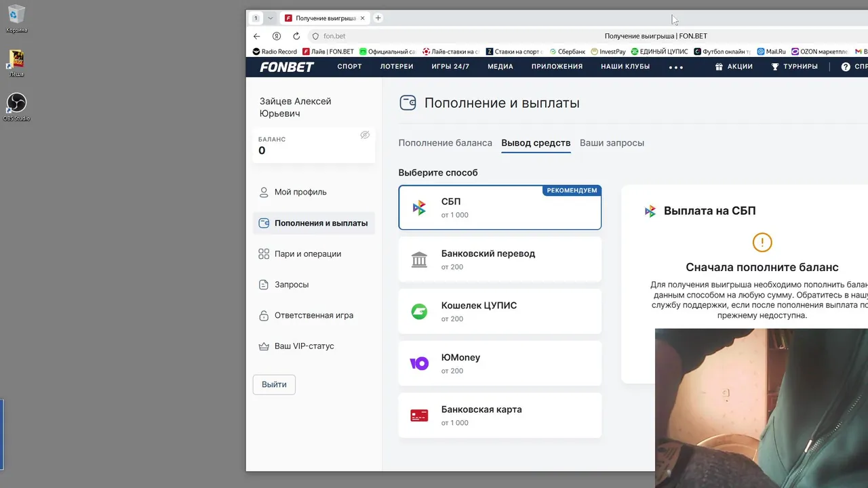Image resolution: width=868 pixels, height=488 pixels.
Task: Launch OBS Studio from desktop
Action: [x=16, y=107]
